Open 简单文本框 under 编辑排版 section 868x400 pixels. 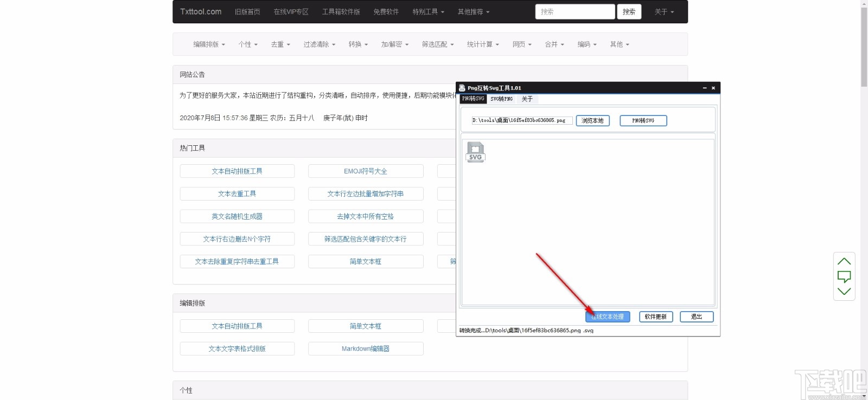click(x=366, y=326)
